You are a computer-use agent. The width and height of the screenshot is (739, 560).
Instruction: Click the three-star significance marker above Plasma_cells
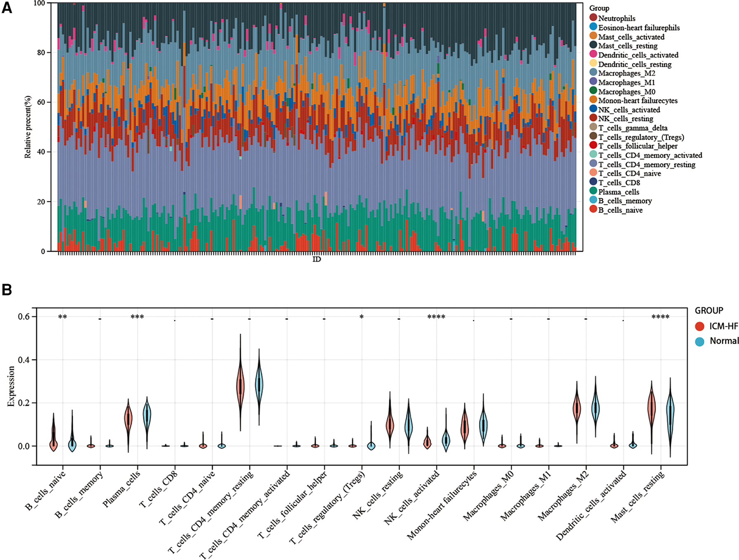point(137,317)
